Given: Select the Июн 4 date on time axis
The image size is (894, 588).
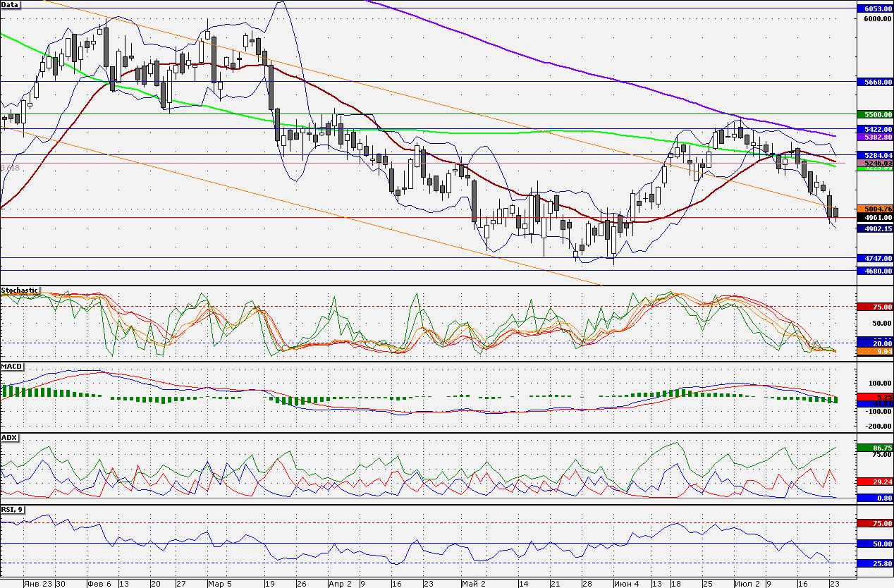Looking at the screenshot, I should [625, 584].
